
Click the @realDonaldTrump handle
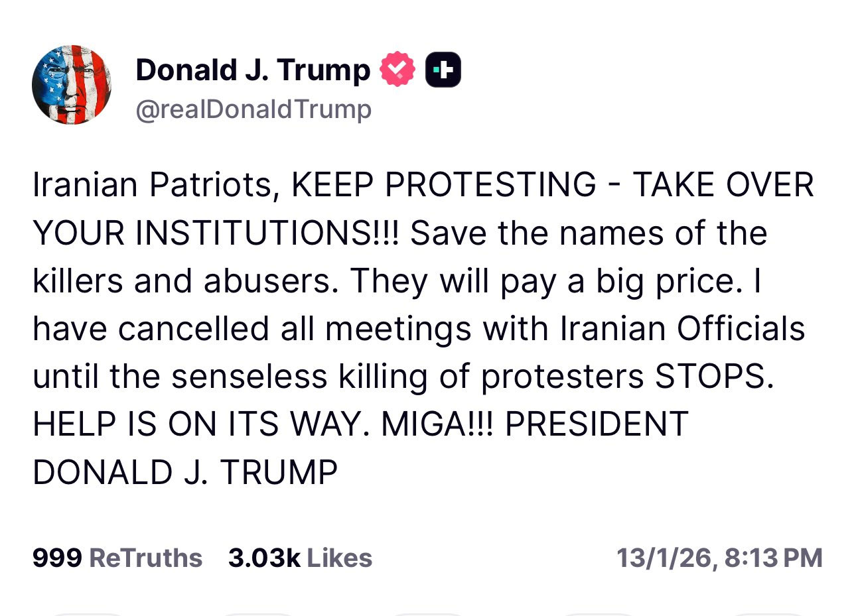[x=253, y=109]
